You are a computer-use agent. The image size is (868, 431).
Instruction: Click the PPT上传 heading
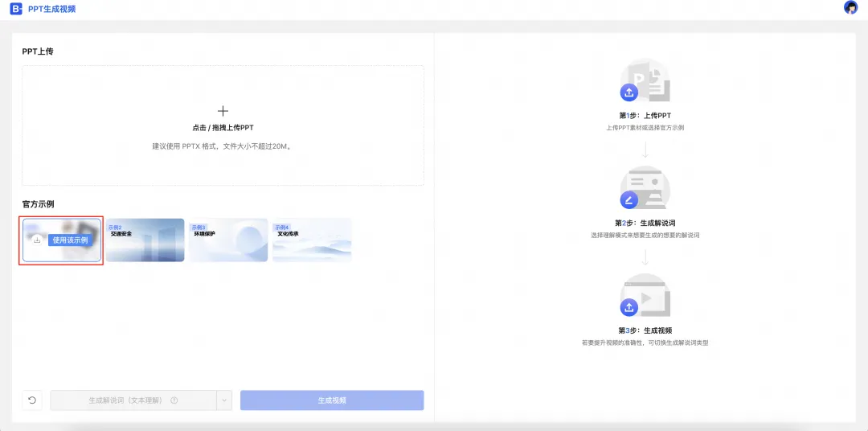(38, 51)
